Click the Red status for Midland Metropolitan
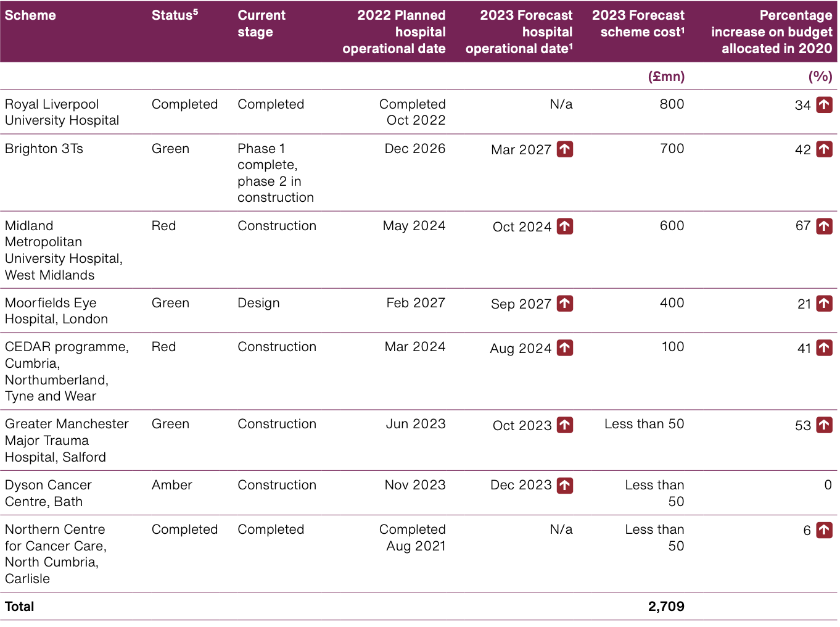The width and height of the screenshot is (840, 627). point(163,226)
